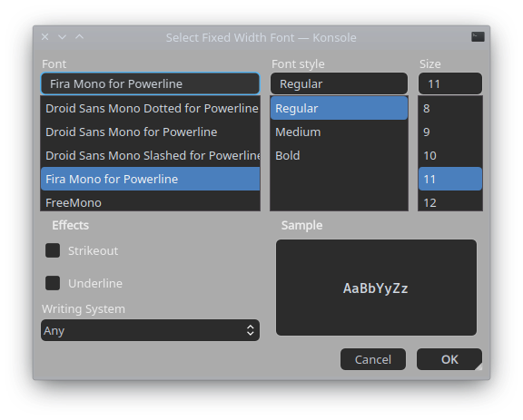523x420 pixels.
Task: Close the Select Fixed Width Font dialog
Action: click(45, 36)
